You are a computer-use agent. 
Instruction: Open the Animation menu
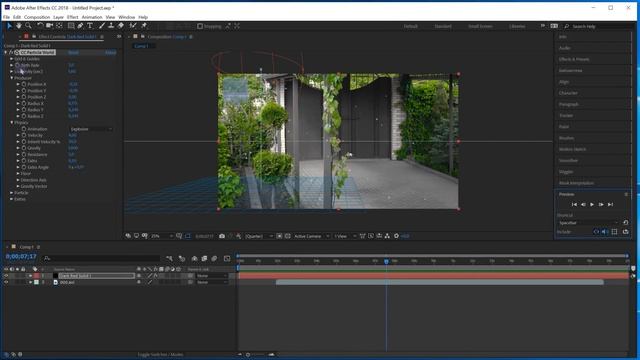click(92, 17)
